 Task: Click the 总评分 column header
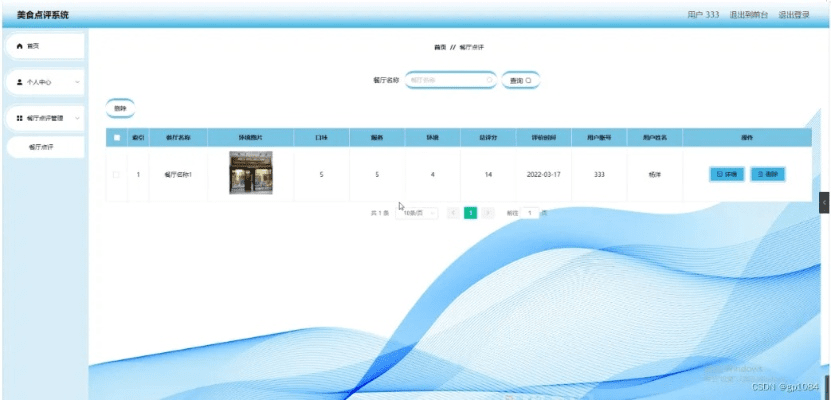(488, 137)
